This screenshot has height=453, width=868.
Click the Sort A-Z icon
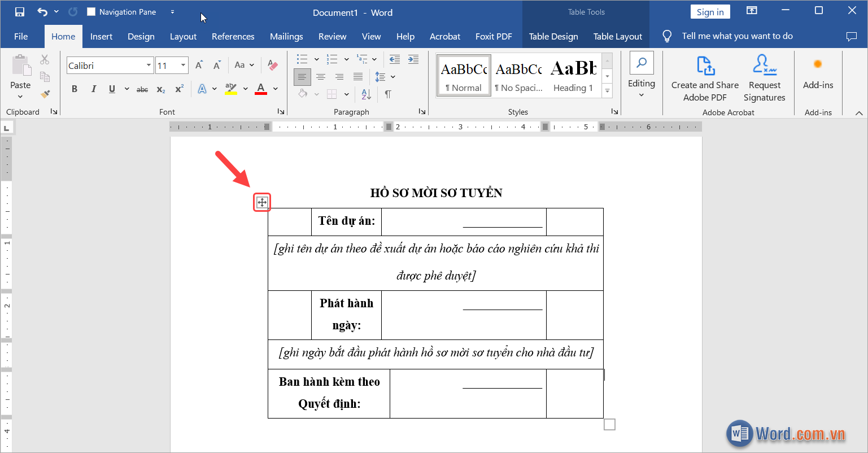(x=366, y=94)
